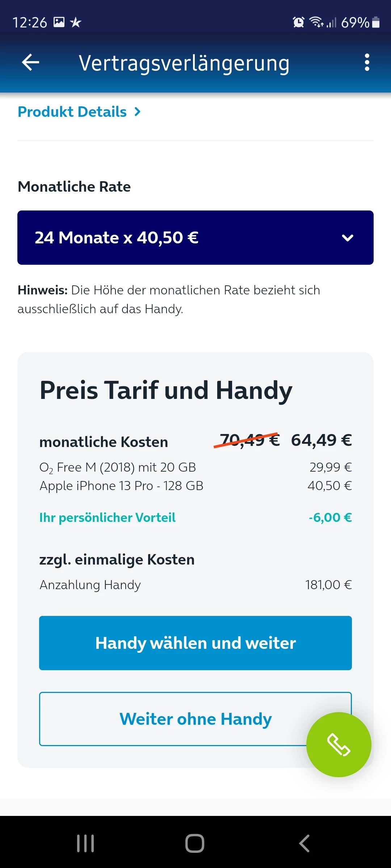Tap Ihr persönlicher Vorteil text
The width and height of the screenshot is (391, 868).
(107, 518)
